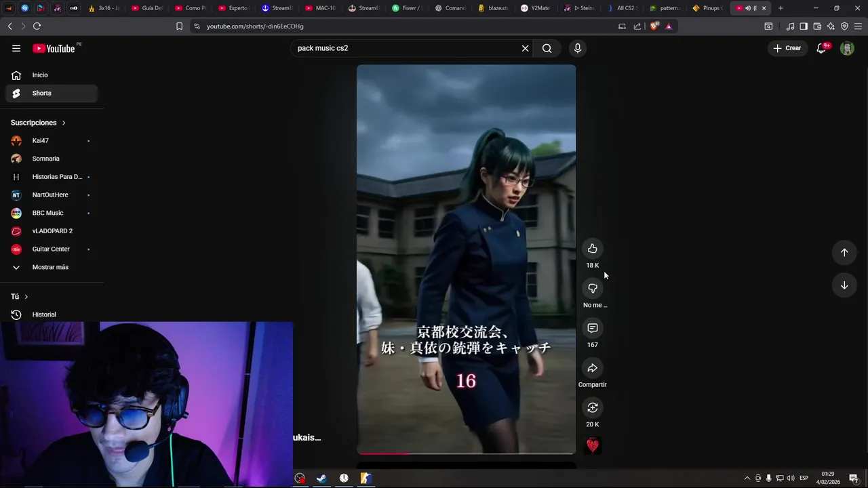The image size is (868, 488).
Task: Open the vLADOPARD 2 channel
Action: click(52, 231)
